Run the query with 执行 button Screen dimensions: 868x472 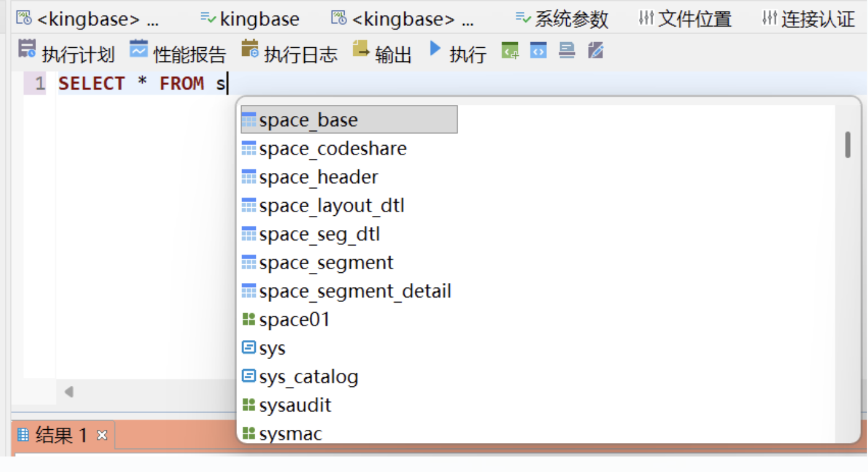click(x=458, y=53)
